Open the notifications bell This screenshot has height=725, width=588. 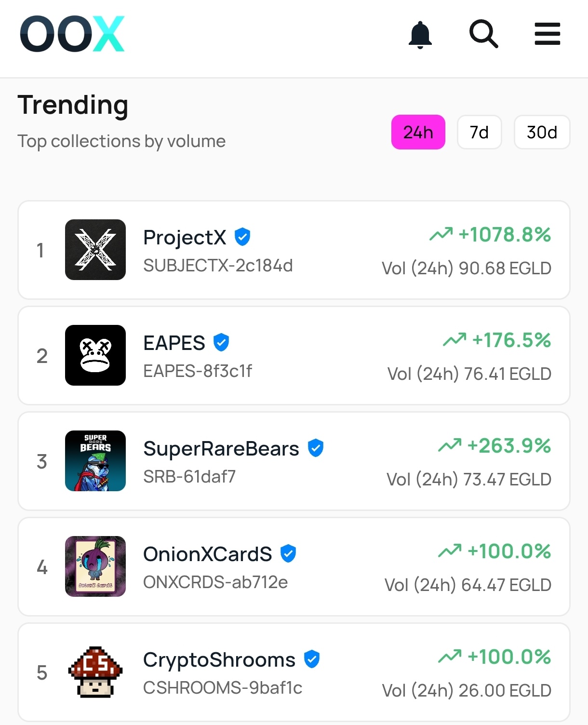pos(420,35)
